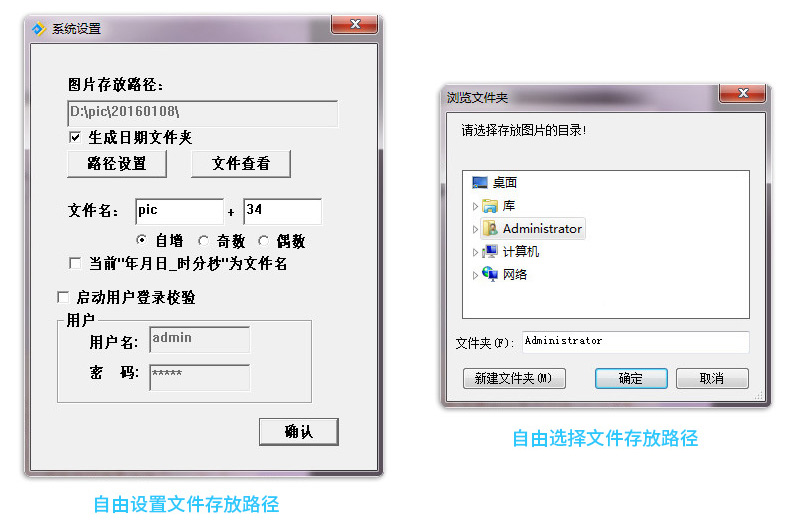Enable 启动用户登录校验 checkbox
The image size is (790, 530).
[63, 297]
